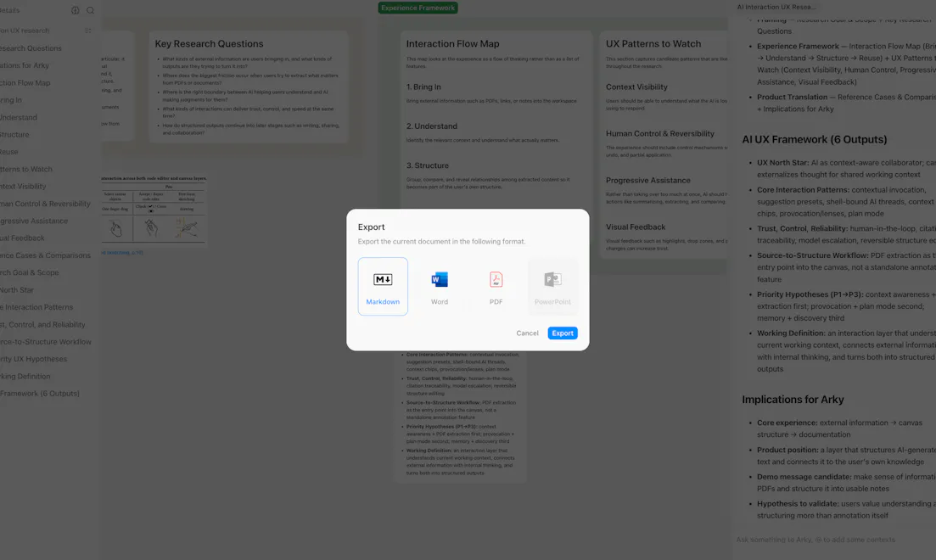936x560 pixels.
Task: Select Structure in the outline
Action: [14, 134]
